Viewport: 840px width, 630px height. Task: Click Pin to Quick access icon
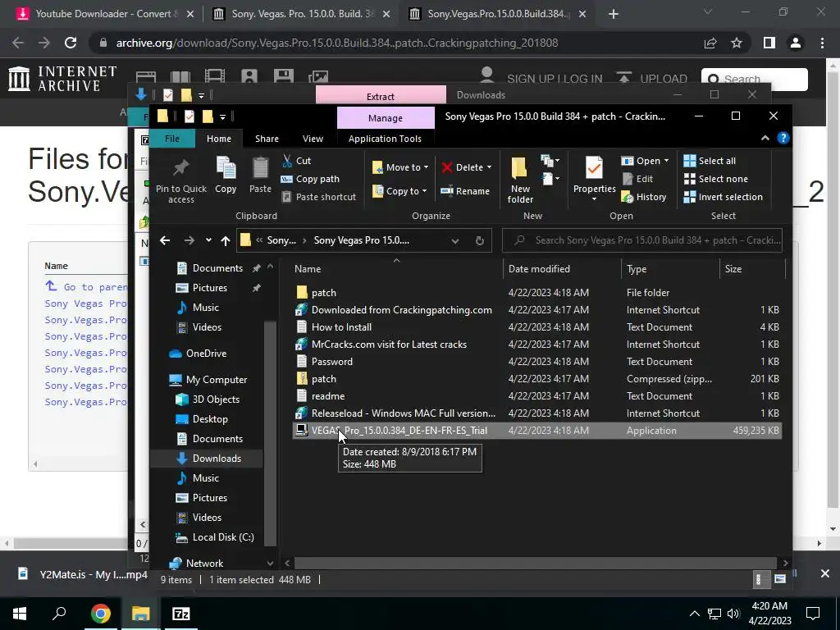pyautogui.click(x=181, y=180)
